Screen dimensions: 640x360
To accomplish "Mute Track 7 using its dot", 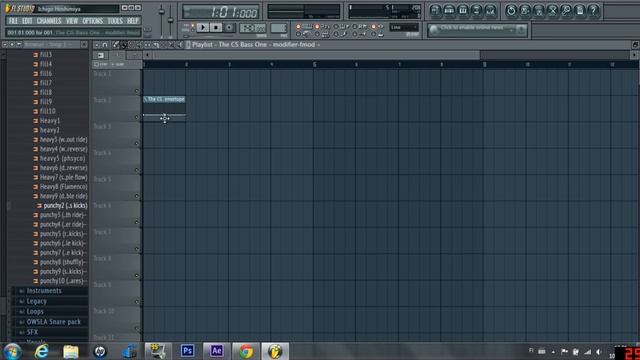I will (x=137, y=249).
